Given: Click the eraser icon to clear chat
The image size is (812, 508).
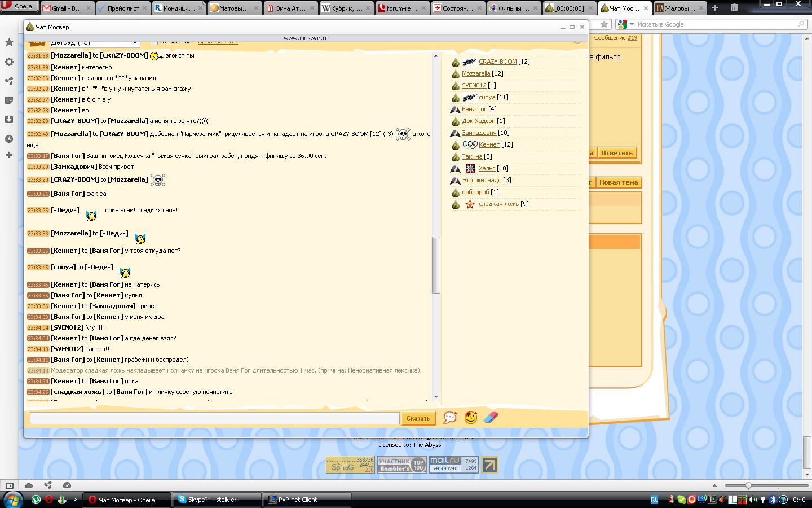Looking at the screenshot, I should click(x=491, y=418).
